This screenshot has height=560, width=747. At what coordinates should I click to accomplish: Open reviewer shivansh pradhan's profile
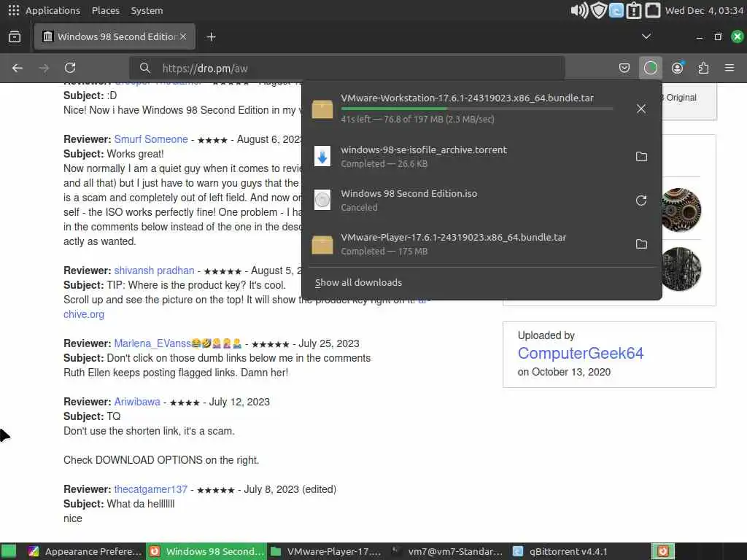pyautogui.click(x=155, y=271)
